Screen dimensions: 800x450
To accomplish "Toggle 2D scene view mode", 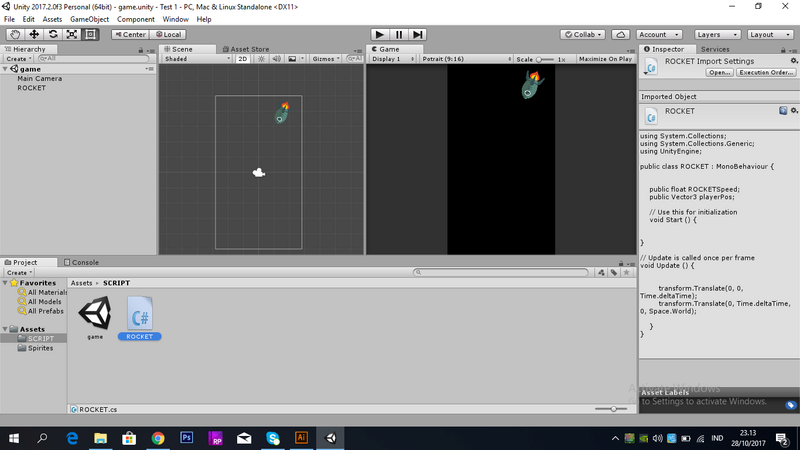I will click(242, 59).
